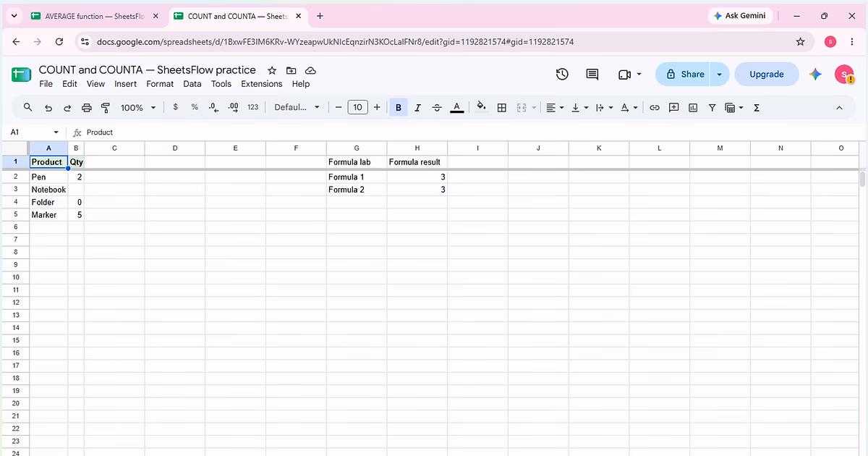Click the Print icon
Viewport: 868px width, 456px height.
click(87, 107)
